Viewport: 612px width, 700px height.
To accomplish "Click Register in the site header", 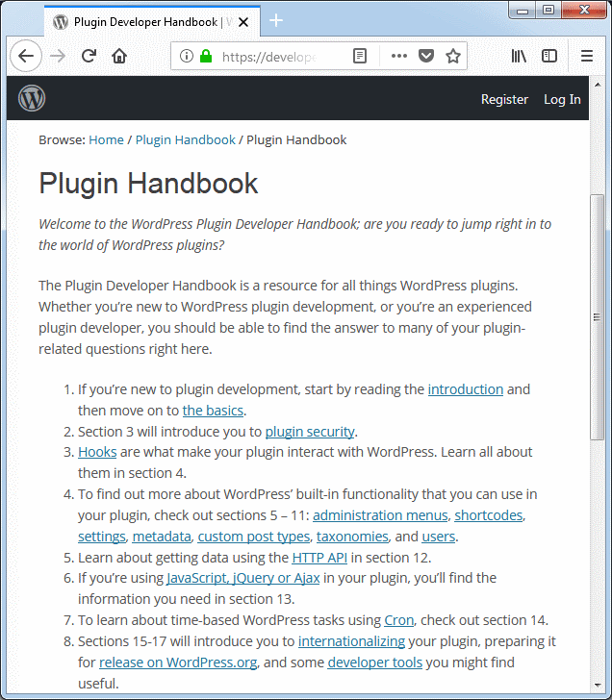I will coord(504,99).
